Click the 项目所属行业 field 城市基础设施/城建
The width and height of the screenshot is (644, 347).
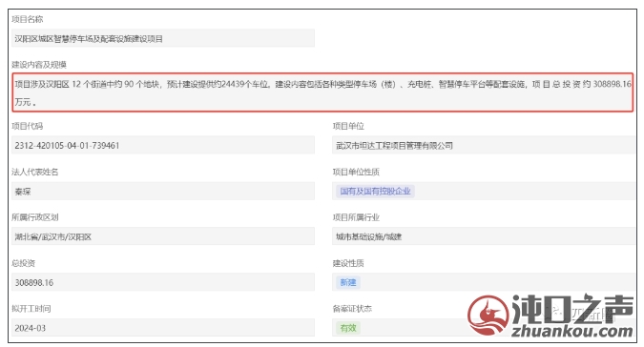pos(484,236)
